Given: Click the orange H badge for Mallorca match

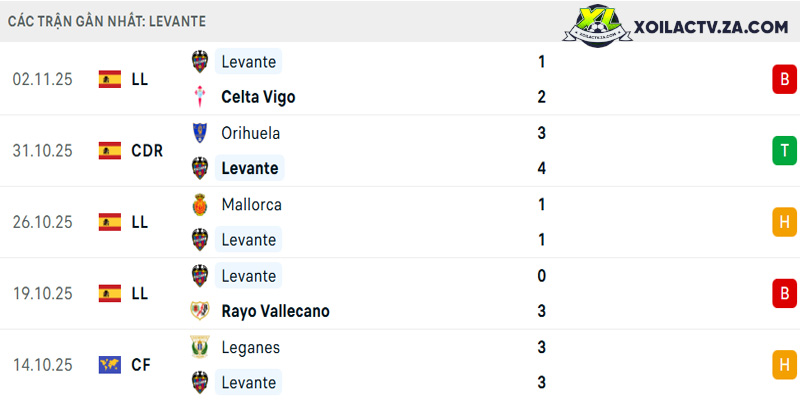Looking at the screenshot, I should click(784, 222).
